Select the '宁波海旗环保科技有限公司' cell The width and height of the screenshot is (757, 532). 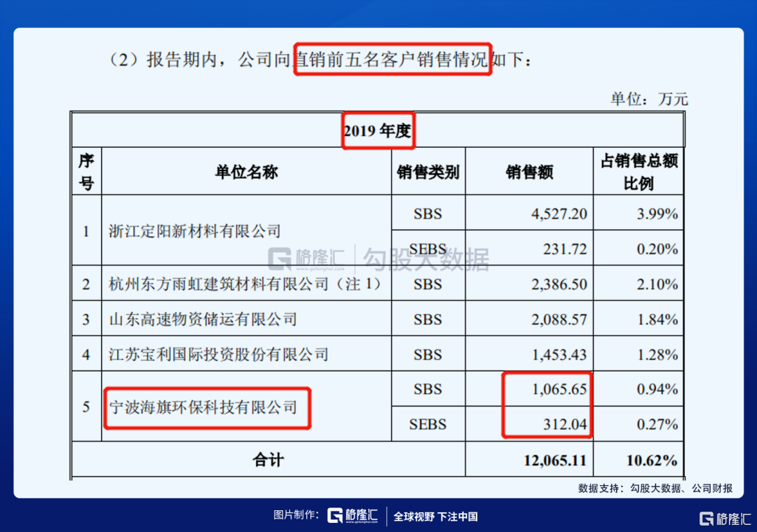tap(246, 406)
